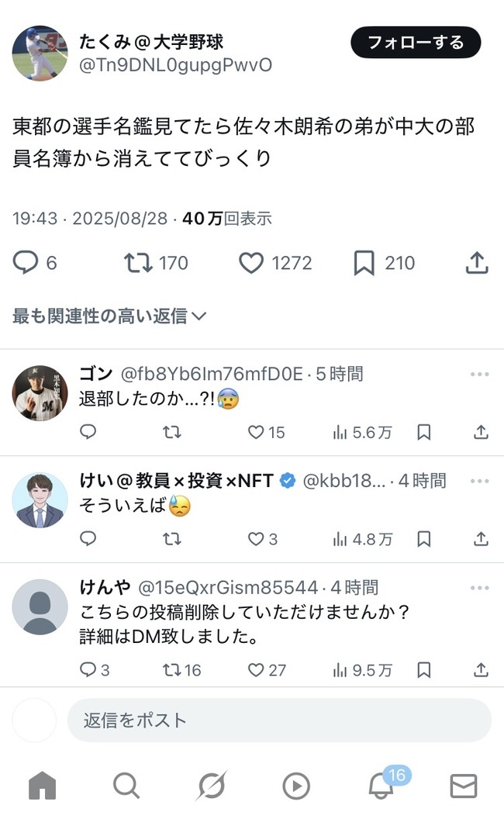Go to the Home tab
Viewport: 504px width, 819px height.
pyautogui.click(x=43, y=785)
